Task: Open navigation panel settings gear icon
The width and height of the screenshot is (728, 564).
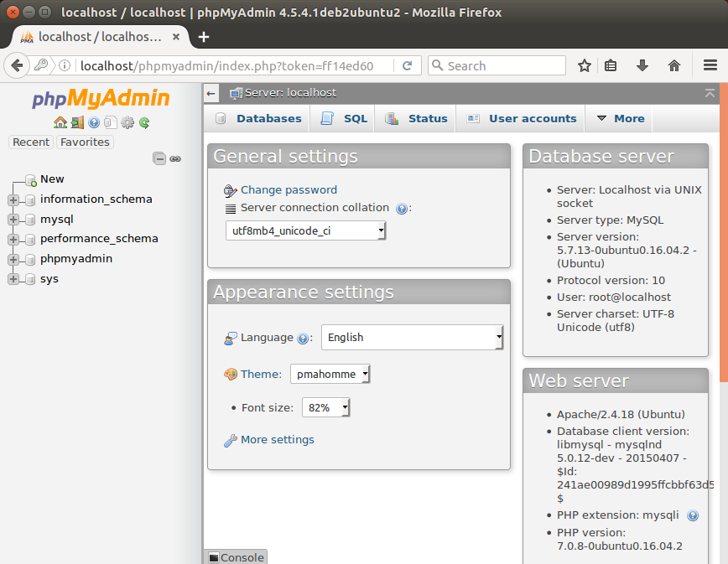Action: click(x=127, y=122)
